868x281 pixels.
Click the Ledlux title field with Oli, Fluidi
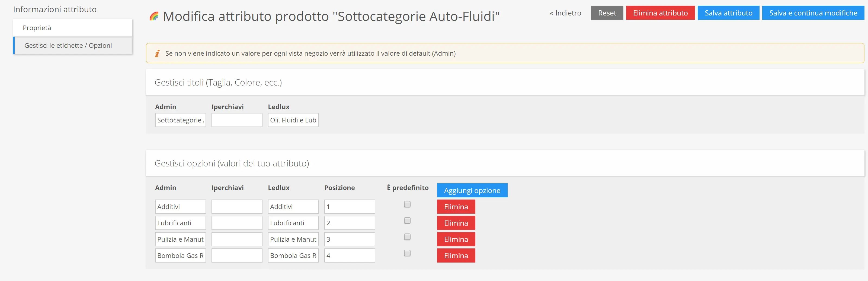point(293,120)
